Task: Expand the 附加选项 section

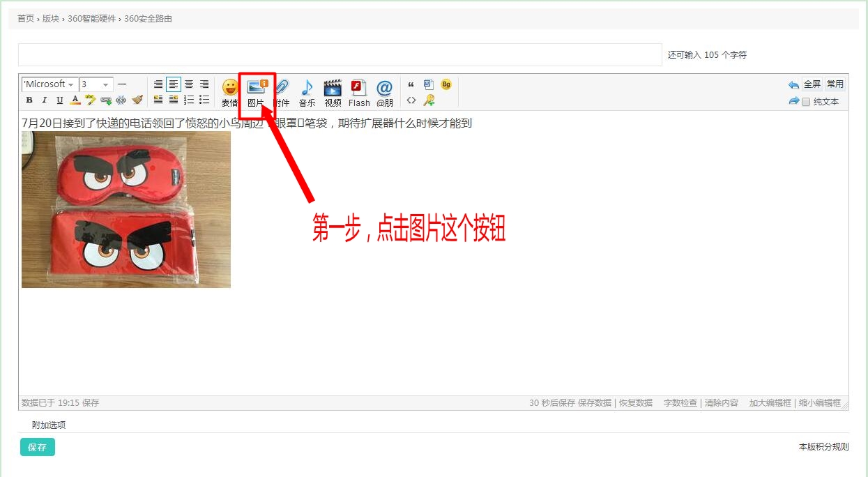Action: [x=49, y=425]
